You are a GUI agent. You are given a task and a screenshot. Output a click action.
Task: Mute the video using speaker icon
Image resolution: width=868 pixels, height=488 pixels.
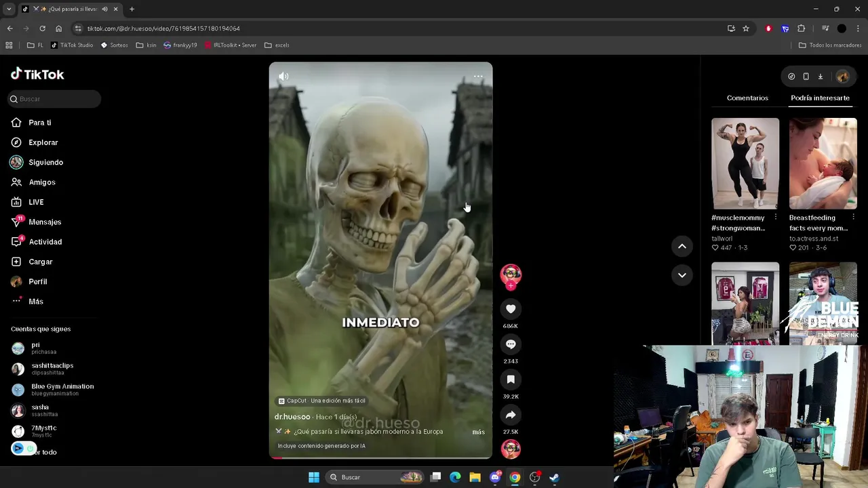click(x=283, y=77)
